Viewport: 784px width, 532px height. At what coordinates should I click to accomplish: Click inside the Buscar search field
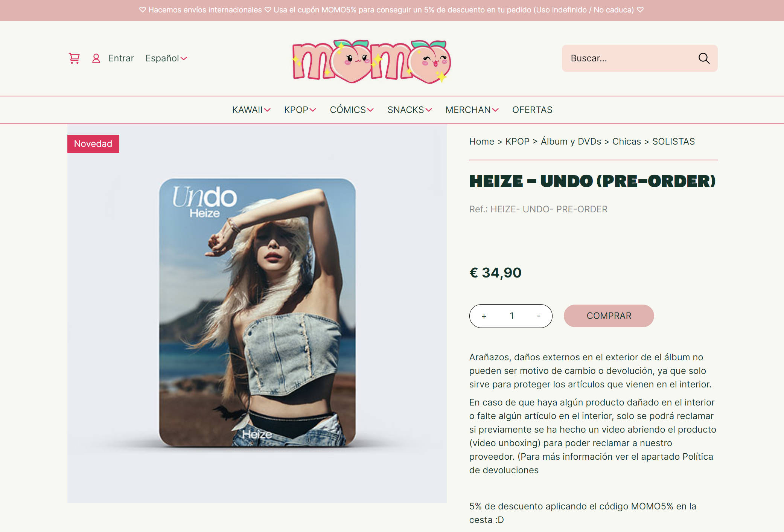(x=632, y=58)
